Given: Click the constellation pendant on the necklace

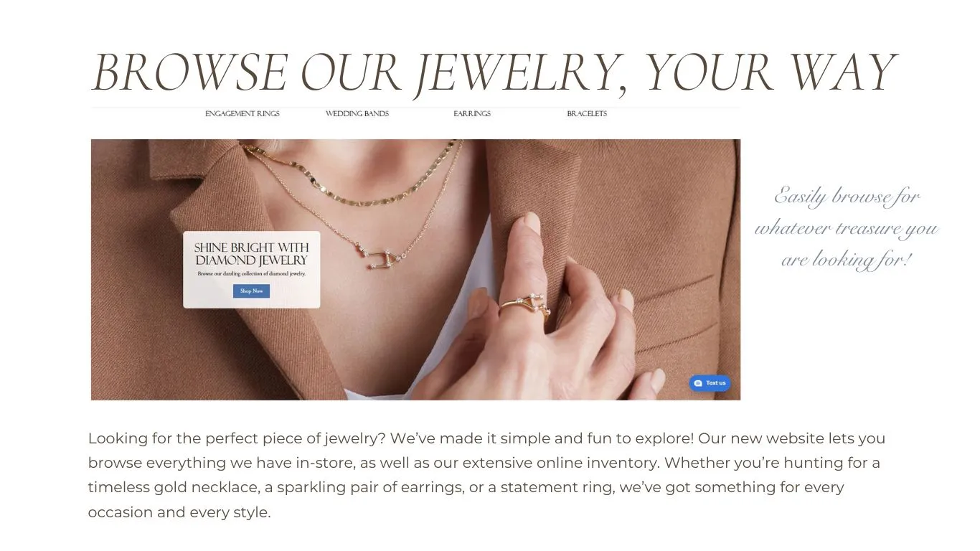Looking at the screenshot, I should (379, 257).
